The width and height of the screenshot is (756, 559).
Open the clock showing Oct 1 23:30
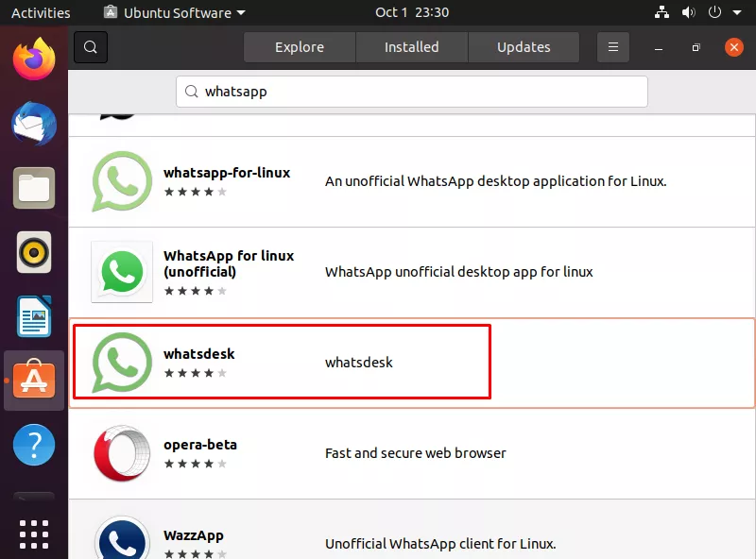pos(412,12)
